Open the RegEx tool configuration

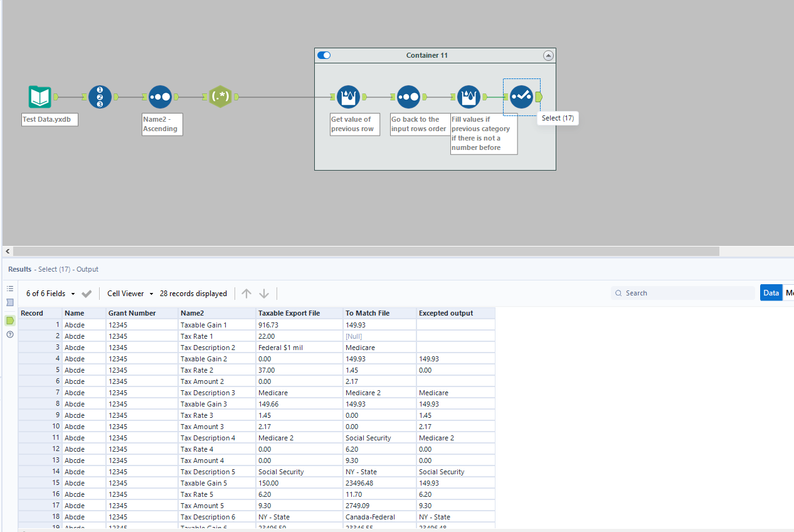click(x=221, y=96)
